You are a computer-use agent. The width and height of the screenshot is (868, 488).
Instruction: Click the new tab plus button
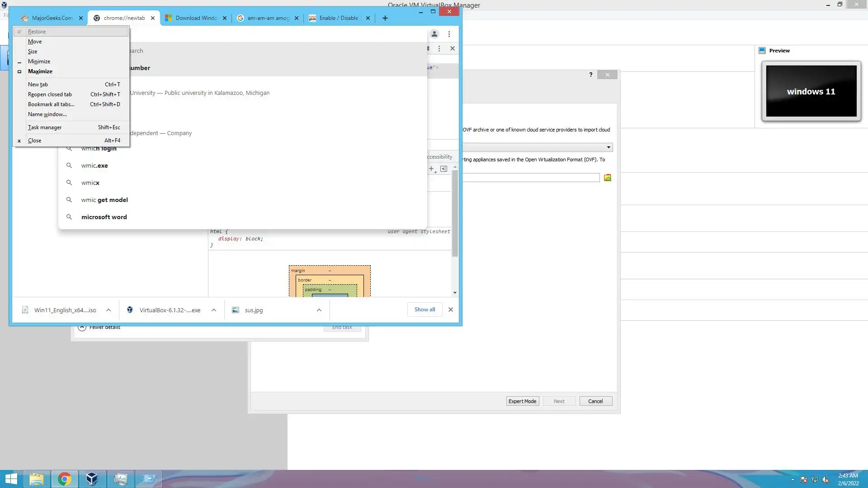pos(385,18)
